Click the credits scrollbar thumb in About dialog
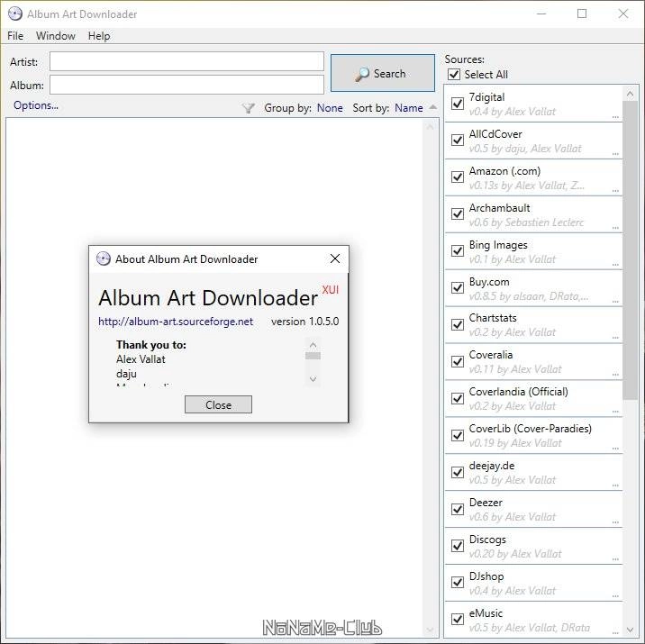Image resolution: width=645 pixels, height=644 pixels. 313,356
